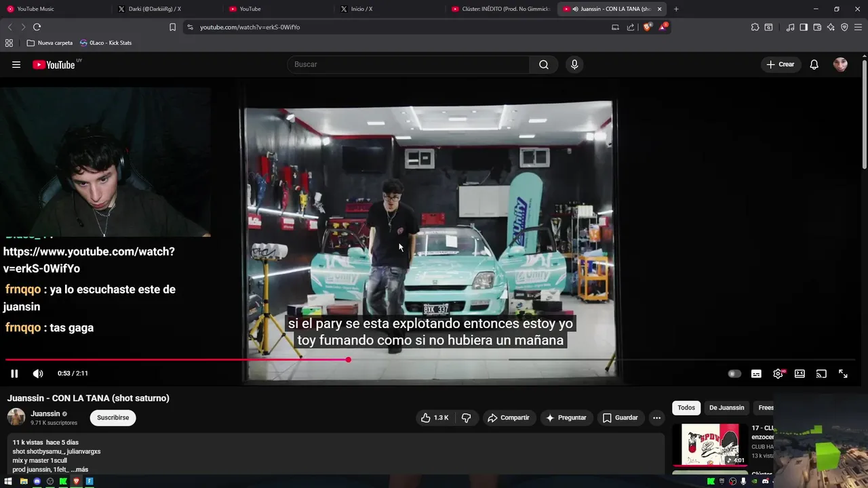
Task: Share this page from address bar
Action: click(631, 27)
